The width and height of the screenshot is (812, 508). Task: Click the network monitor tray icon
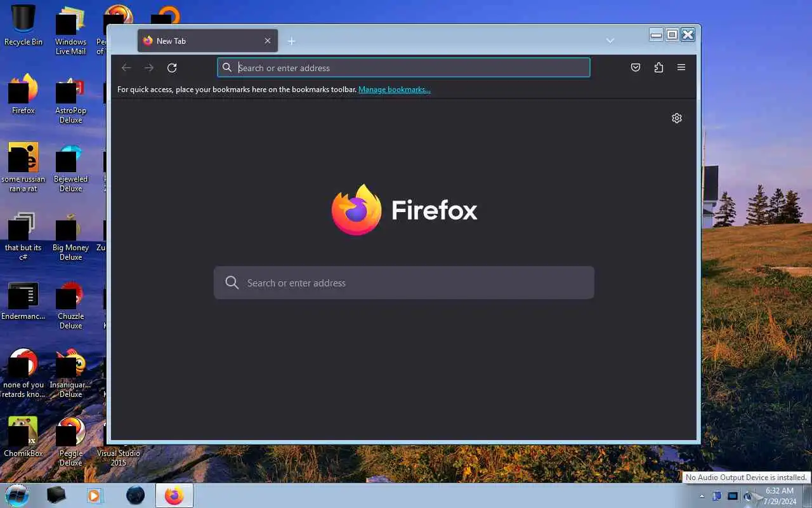733,496
